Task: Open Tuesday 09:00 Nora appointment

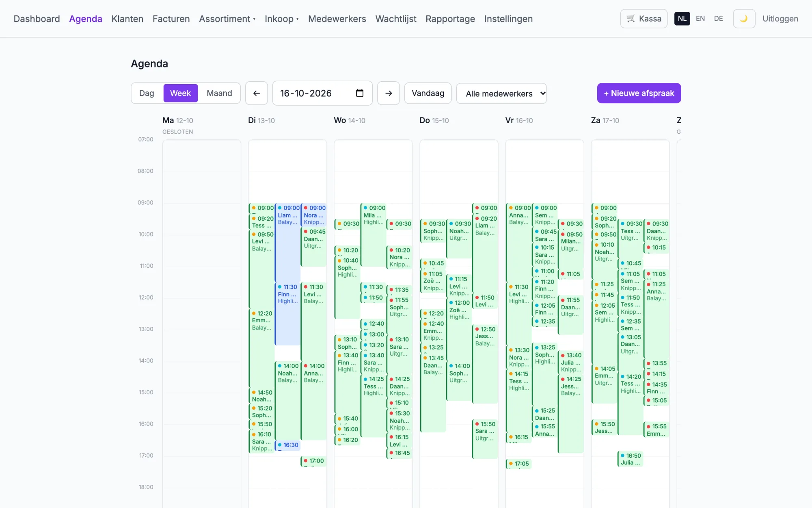Action: (x=314, y=215)
